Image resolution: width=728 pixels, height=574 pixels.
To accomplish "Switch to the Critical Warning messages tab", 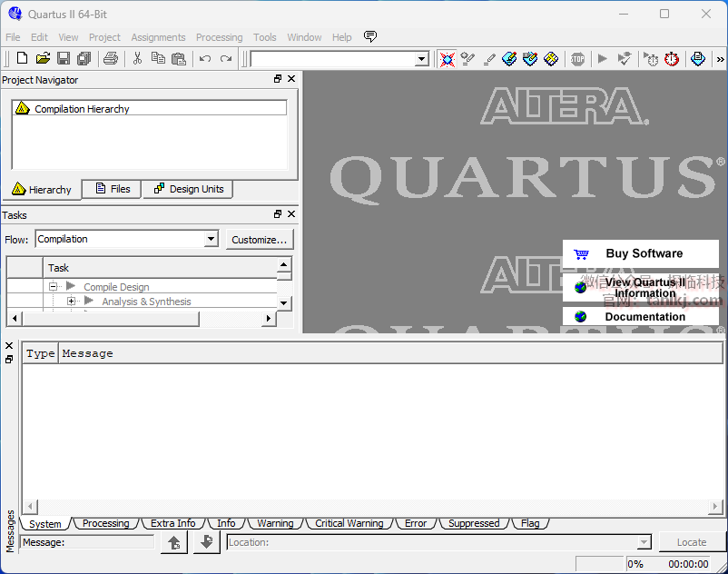I will pyautogui.click(x=349, y=523).
